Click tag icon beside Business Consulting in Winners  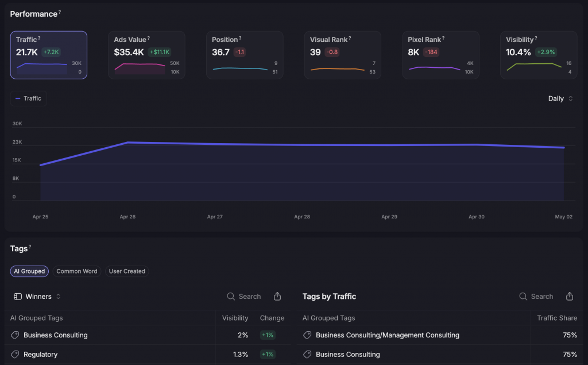(15, 335)
